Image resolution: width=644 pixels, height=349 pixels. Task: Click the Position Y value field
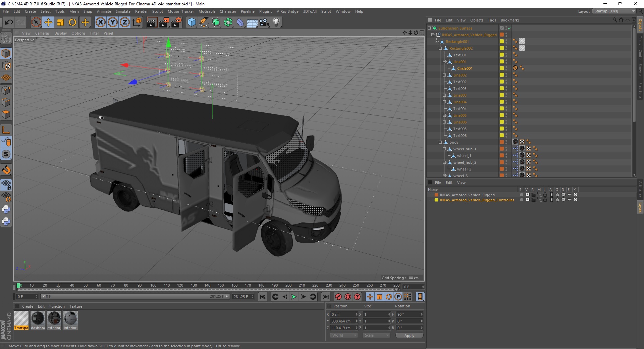point(344,321)
